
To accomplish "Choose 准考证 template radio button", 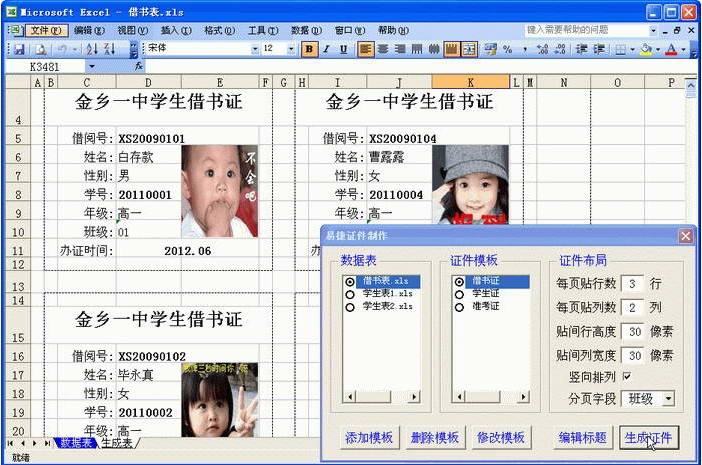I will (459, 307).
